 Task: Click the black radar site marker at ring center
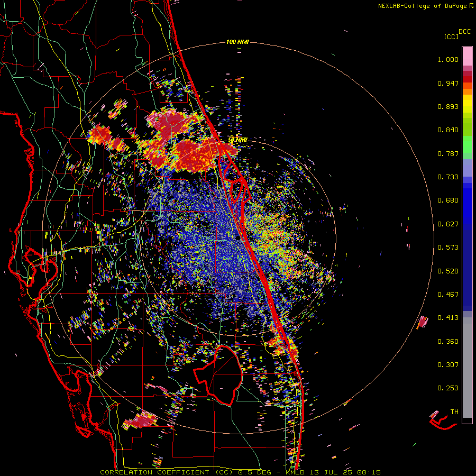pos(238,239)
